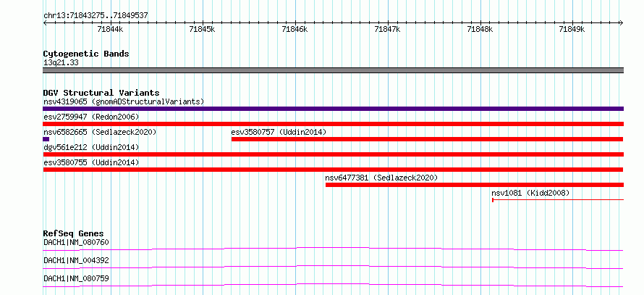Click the RefSeq Genes track title
The width and height of the screenshot is (644, 295).
pos(74,233)
